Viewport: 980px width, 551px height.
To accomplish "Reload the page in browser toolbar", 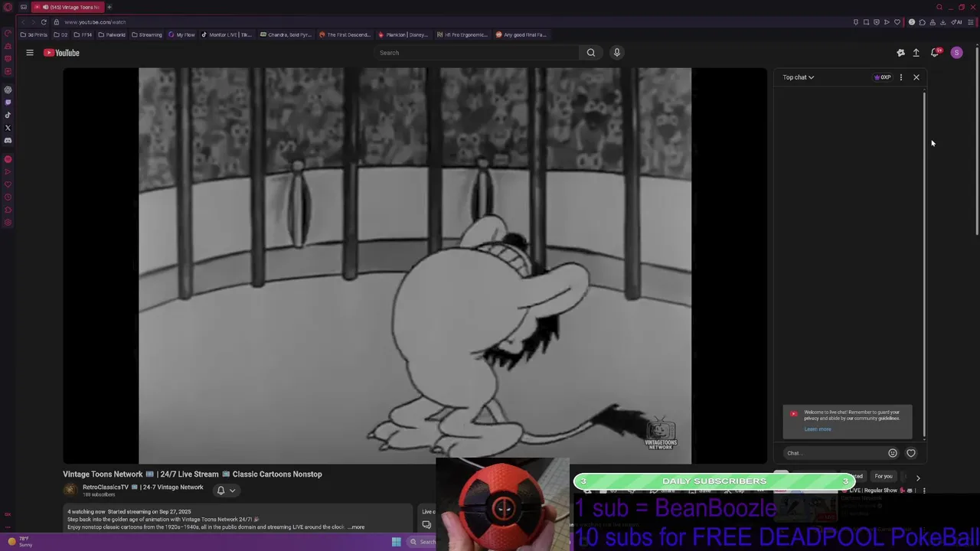I will click(x=44, y=22).
